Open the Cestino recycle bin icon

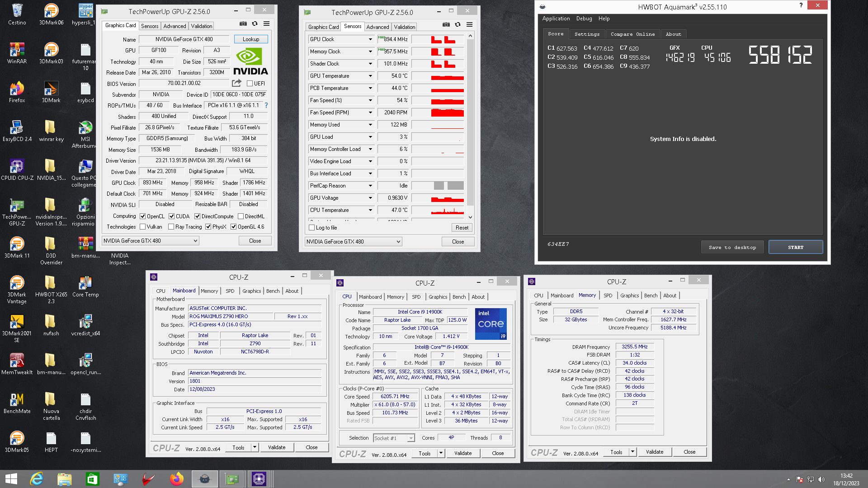point(17,14)
